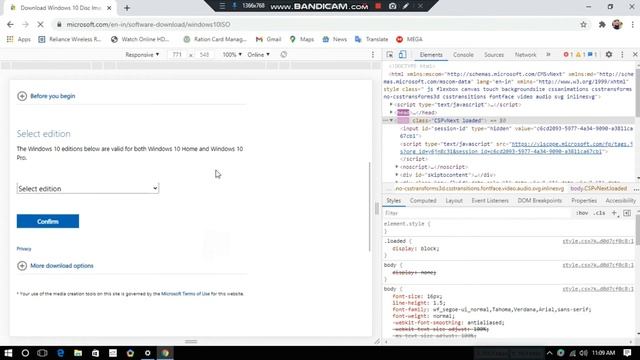Screen dimensions: 640x360
Task: Open the MEGA bookmark
Action: 409,39
